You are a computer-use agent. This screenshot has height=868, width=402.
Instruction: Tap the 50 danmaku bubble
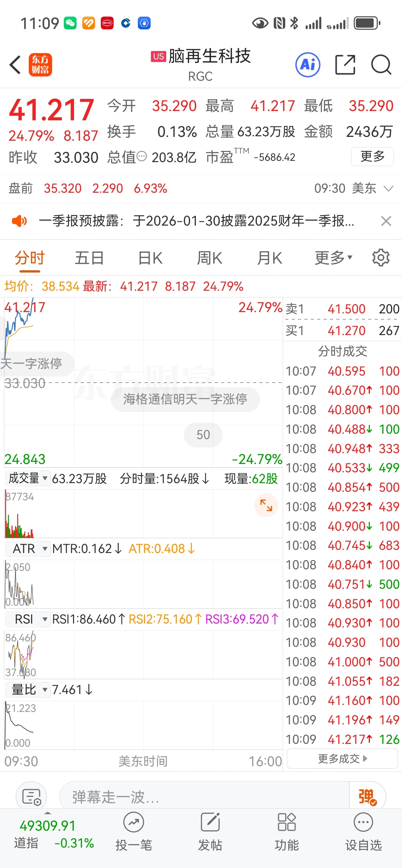(203, 435)
